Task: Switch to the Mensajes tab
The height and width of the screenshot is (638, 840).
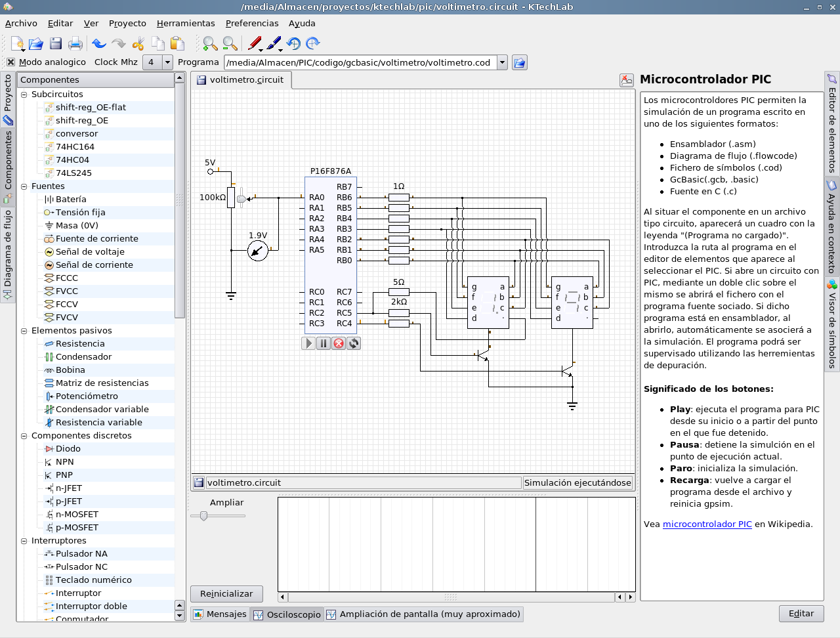Action: click(220, 614)
